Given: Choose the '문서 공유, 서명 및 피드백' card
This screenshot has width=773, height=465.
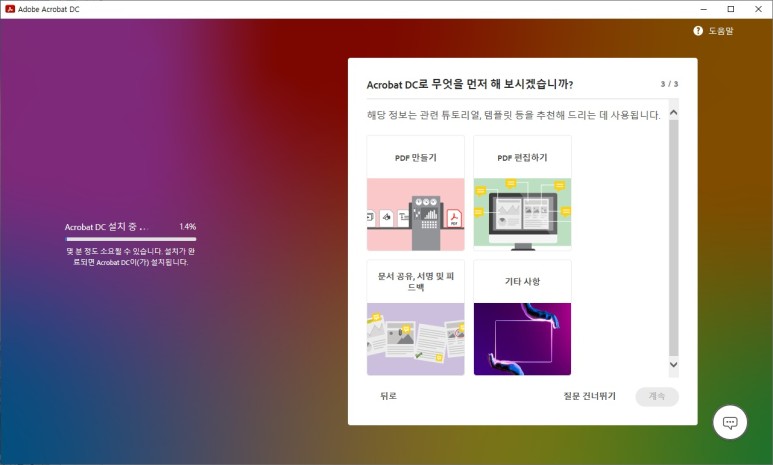Looking at the screenshot, I should (416, 318).
